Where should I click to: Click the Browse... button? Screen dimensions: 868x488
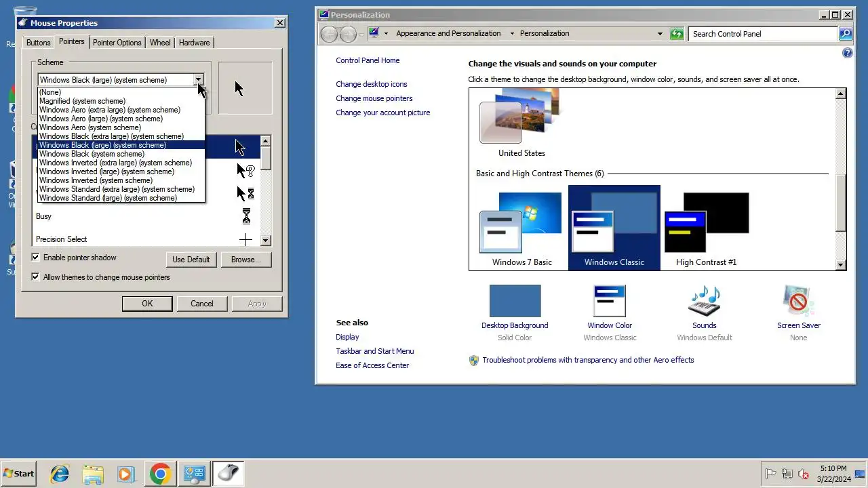click(245, 260)
